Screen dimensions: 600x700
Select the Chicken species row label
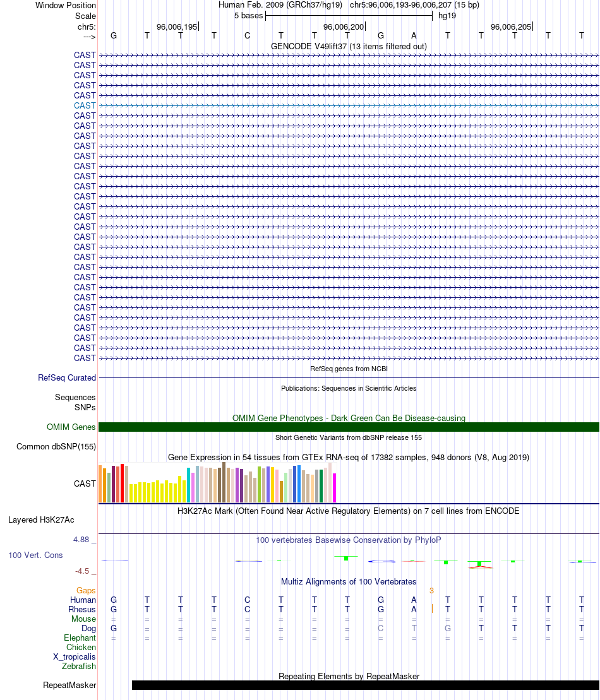(x=81, y=648)
